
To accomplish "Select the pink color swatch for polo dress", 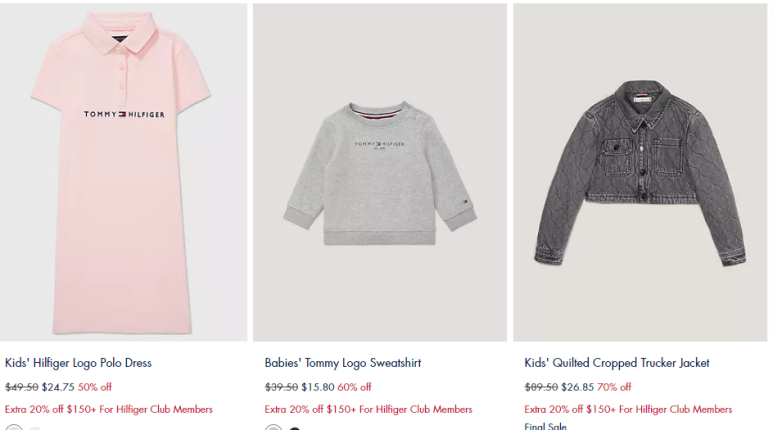I will (x=14, y=428).
